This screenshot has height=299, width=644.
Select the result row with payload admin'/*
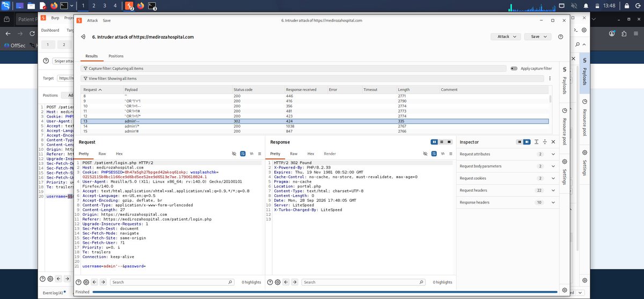click(315, 126)
